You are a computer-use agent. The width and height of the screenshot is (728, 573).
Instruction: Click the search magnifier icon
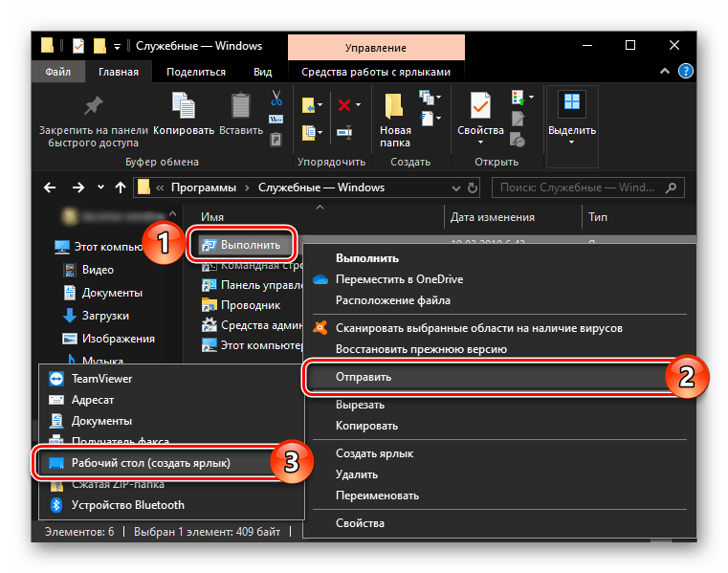[x=671, y=187]
